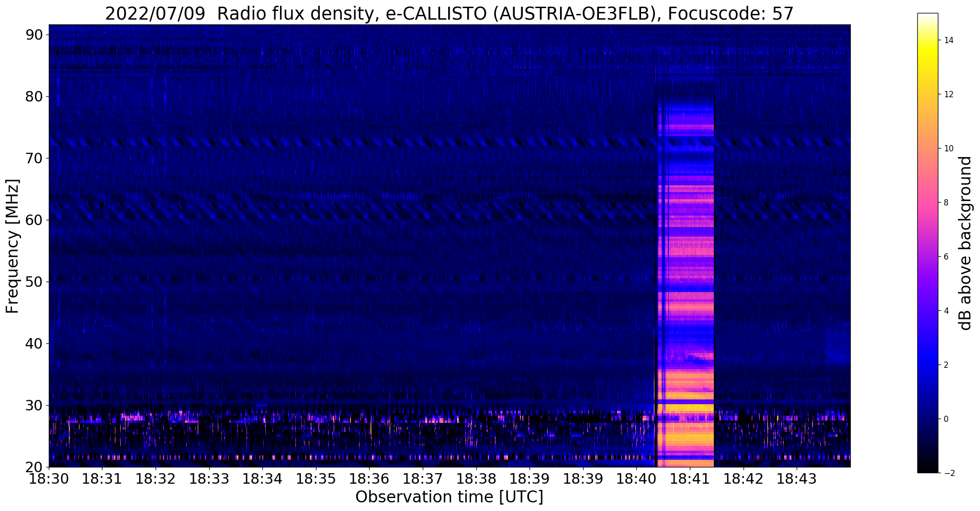Click the 14 dB colorbar tick label

click(947, 40)
